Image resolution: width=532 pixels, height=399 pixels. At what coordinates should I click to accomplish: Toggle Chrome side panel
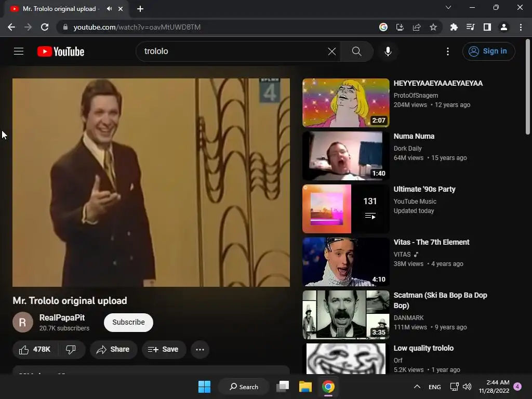(487, 27)
